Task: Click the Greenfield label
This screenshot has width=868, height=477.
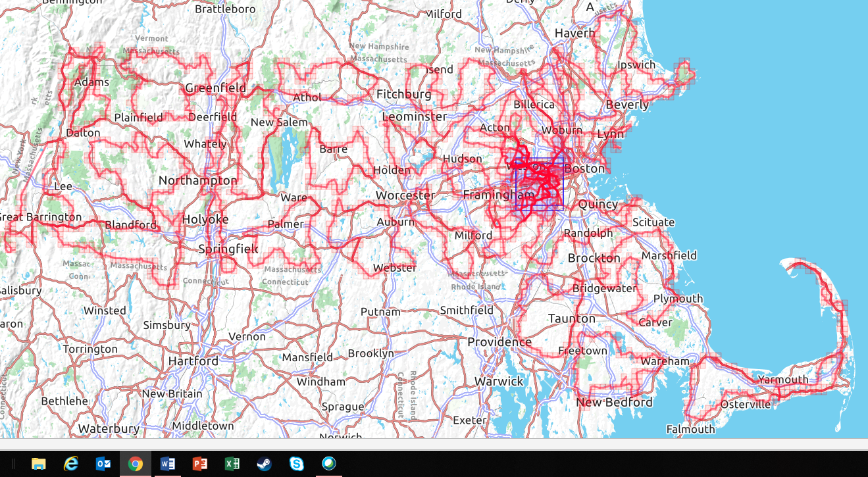Action: [x=215, y=88]
